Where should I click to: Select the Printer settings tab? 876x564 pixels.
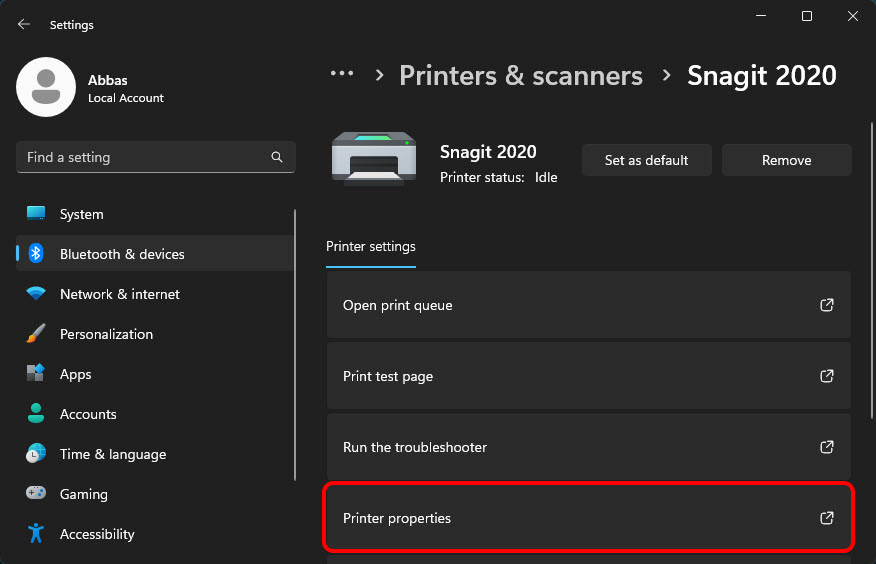tap(371, 246)
